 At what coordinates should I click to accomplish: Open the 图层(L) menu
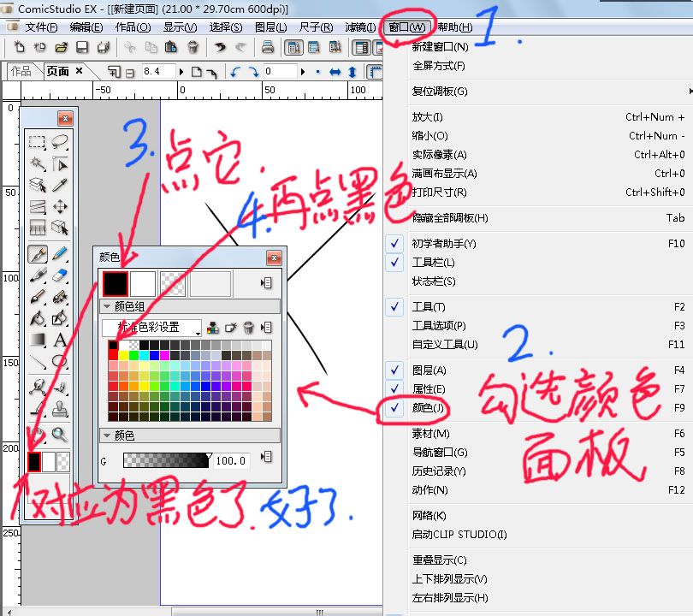[x=270, y=27]
